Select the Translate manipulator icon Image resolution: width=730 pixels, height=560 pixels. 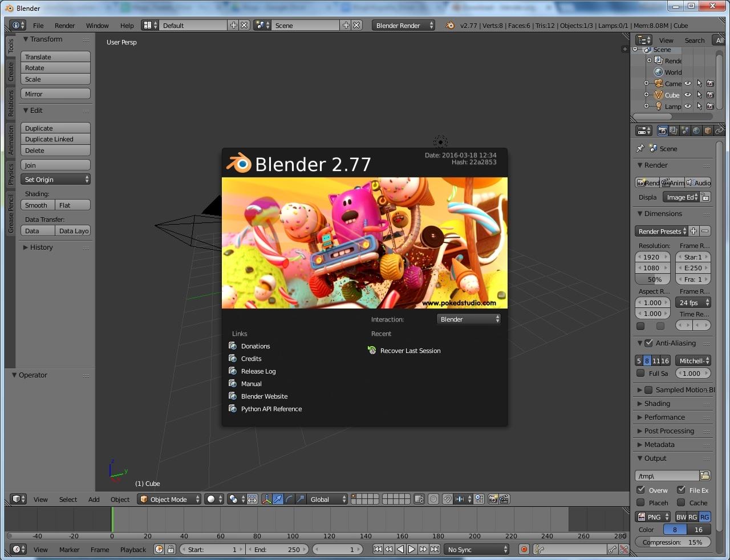(x=278, y=499)
